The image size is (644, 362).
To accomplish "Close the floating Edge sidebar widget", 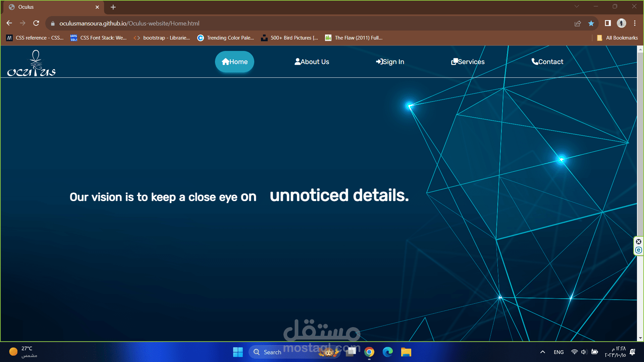I will coord(639,242).
